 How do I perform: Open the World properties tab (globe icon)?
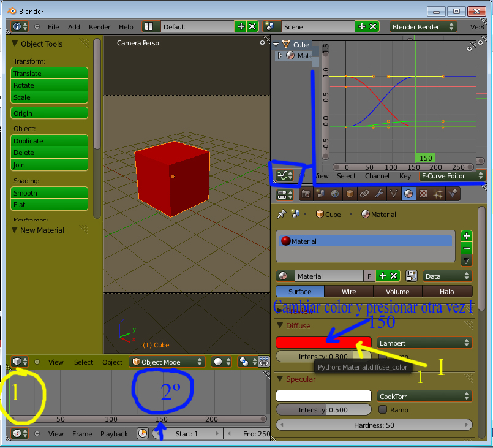(335, 194)
